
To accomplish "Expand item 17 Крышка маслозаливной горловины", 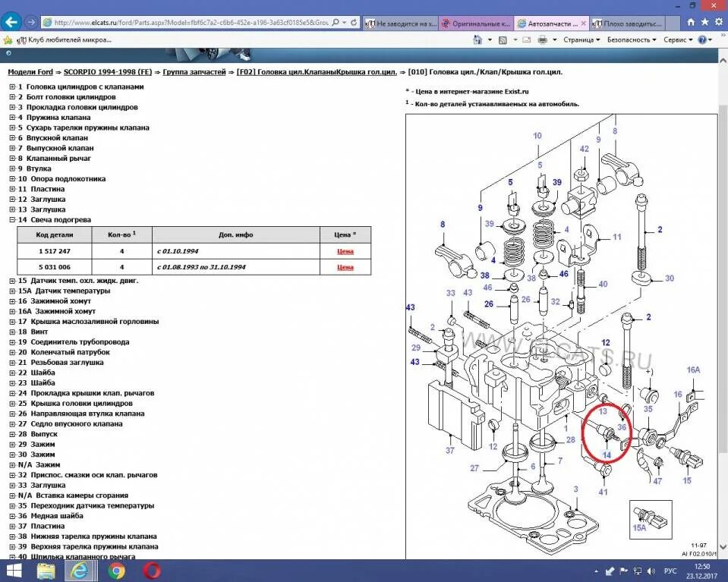I will coord(13,322).
